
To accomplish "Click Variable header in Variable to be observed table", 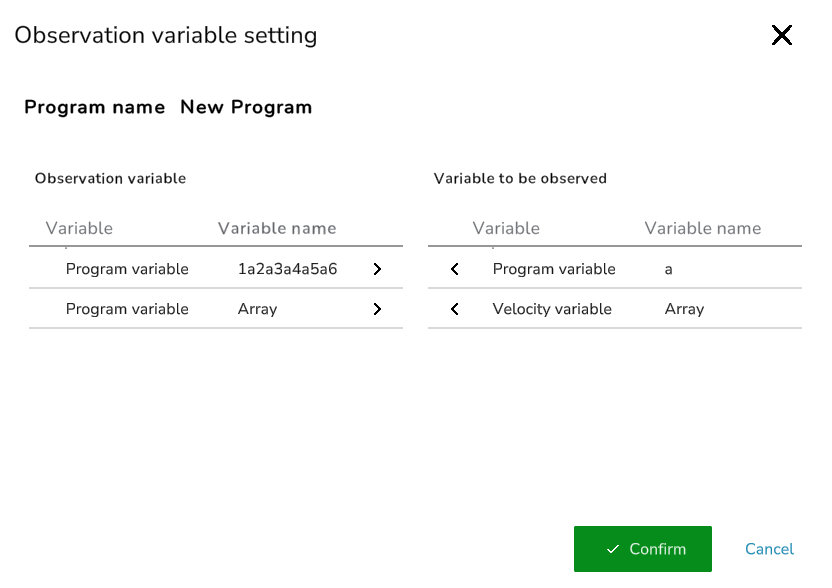I will point(506,228).
